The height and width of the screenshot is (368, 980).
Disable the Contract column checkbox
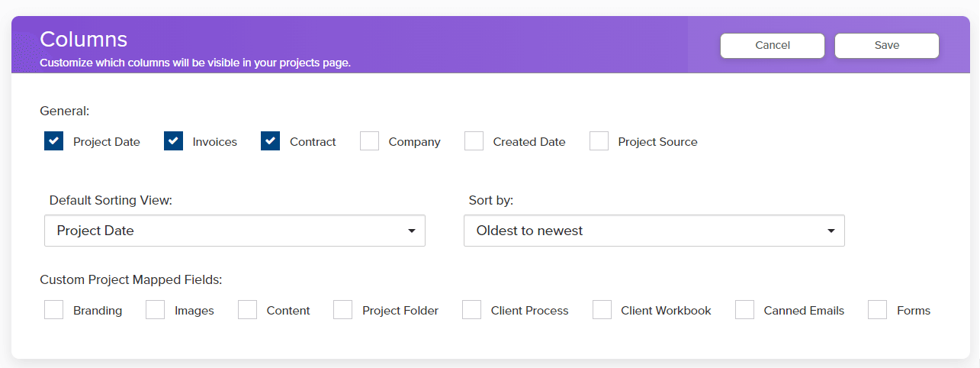271,141
